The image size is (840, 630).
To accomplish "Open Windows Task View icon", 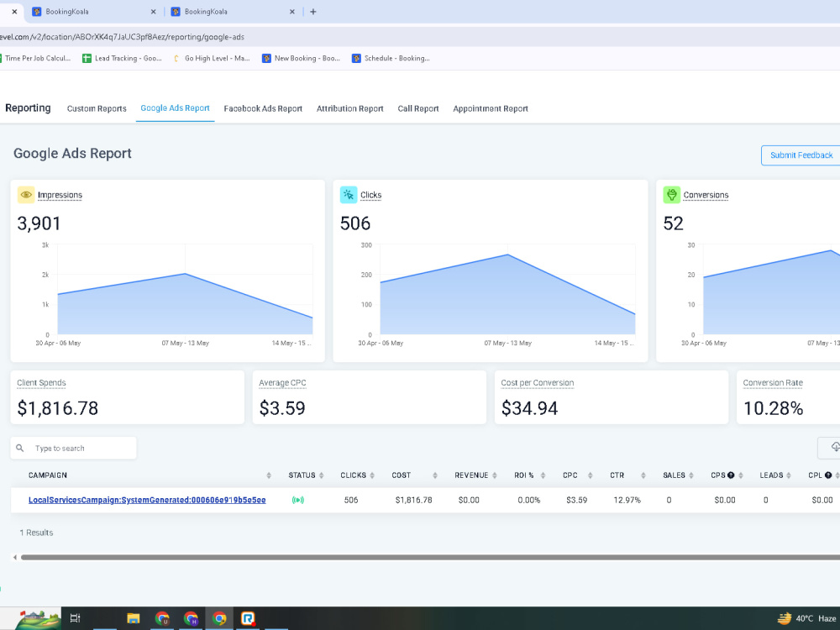I will [x=75, y=618].
